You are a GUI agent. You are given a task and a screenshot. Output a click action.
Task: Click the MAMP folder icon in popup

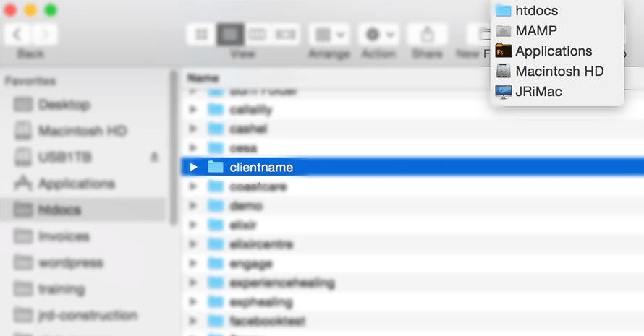coord(503,31)
